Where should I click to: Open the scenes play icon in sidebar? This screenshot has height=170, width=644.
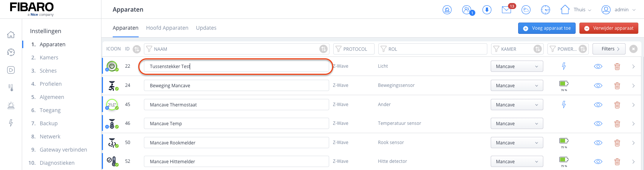(11, 70)
